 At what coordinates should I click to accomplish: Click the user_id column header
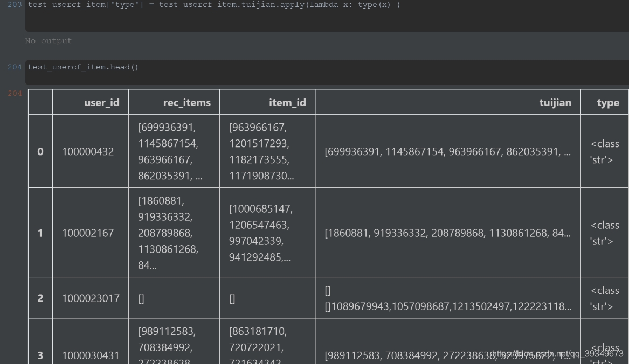tap(90, 102)
